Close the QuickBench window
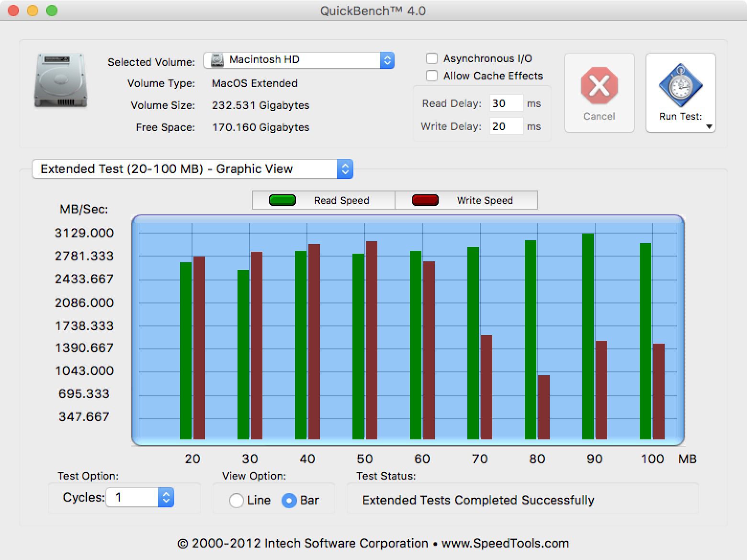This screenshot has height=560, width=747. [13, 11]
